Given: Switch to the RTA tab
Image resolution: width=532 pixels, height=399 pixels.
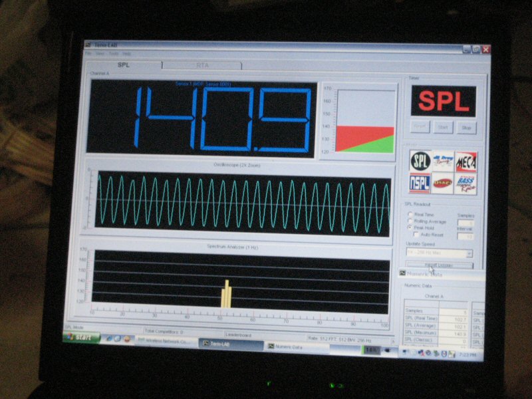Looking at the screenshot, I should pyautogui.click(x=202, y=65).
